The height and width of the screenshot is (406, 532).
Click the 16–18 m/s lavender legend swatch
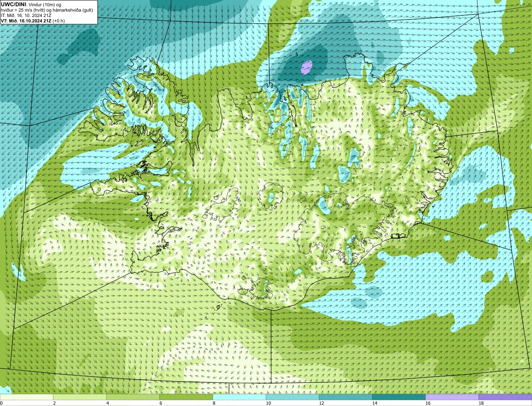pos(452,397)
